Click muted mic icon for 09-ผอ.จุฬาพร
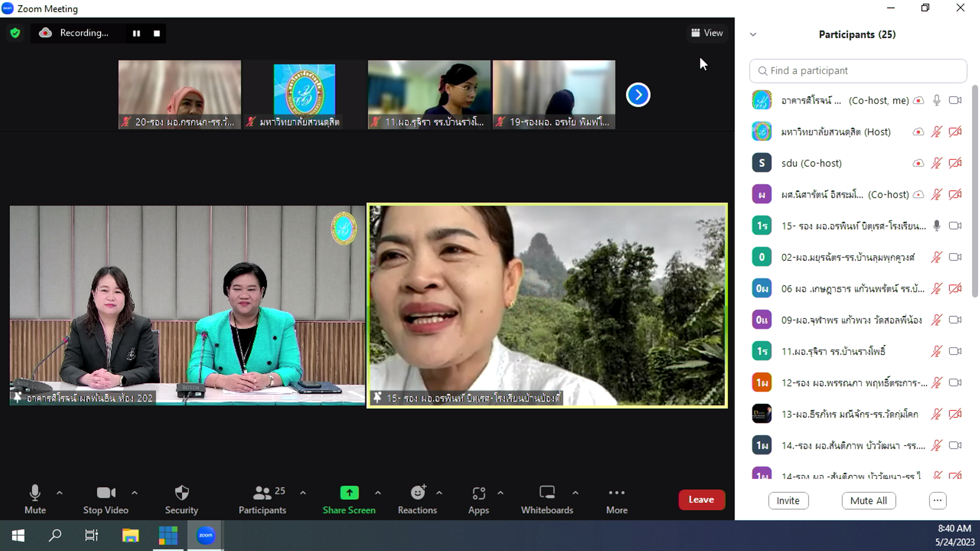The height and width of the screenshot is (551, 980). (937, 320)
